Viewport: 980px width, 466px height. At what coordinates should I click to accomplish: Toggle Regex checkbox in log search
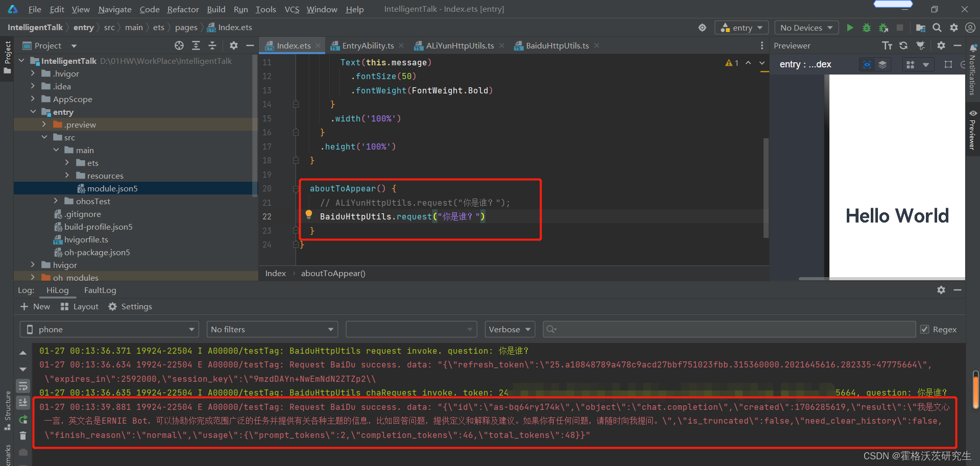(924, 329)
